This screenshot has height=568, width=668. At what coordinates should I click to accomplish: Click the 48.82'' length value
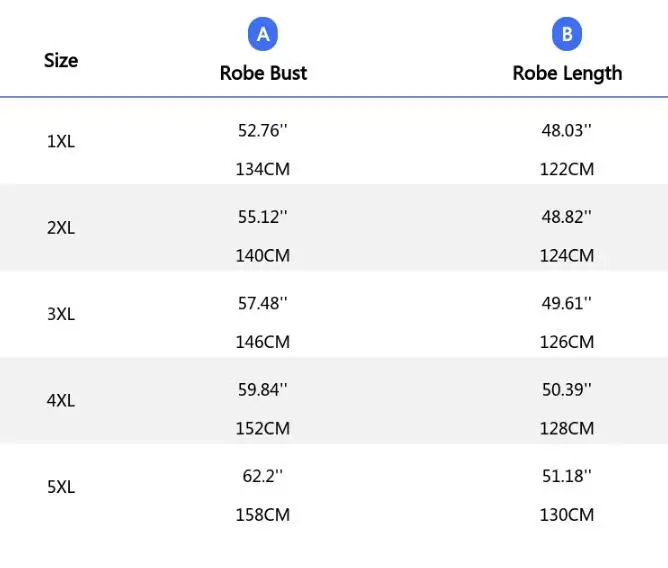tap(567, 216)
